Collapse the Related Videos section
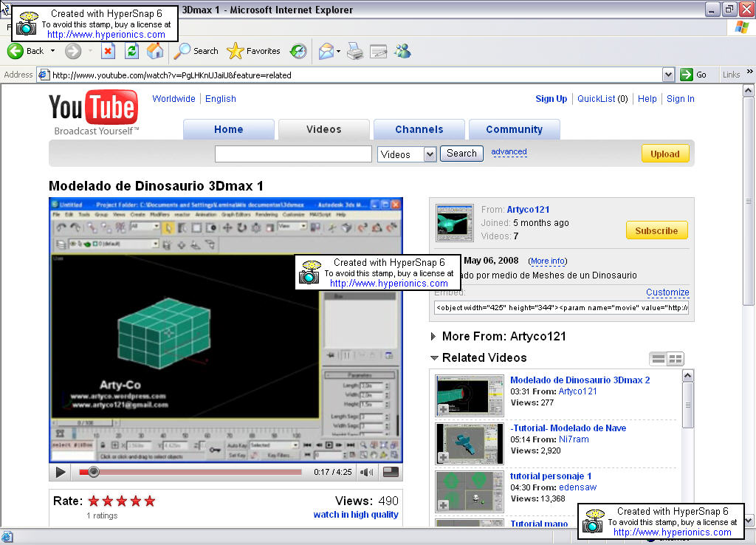Viewport: 756px width, 545px height. click(x=434, y=358)
